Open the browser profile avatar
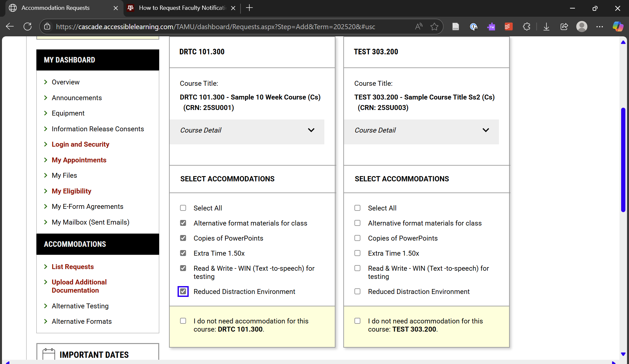 582,27
